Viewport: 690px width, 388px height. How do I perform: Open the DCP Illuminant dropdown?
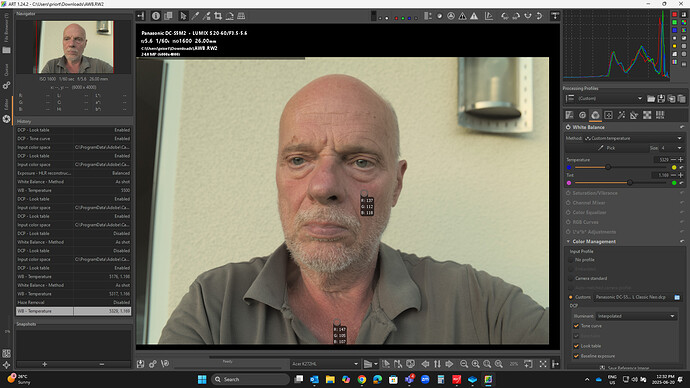[636, 316]
